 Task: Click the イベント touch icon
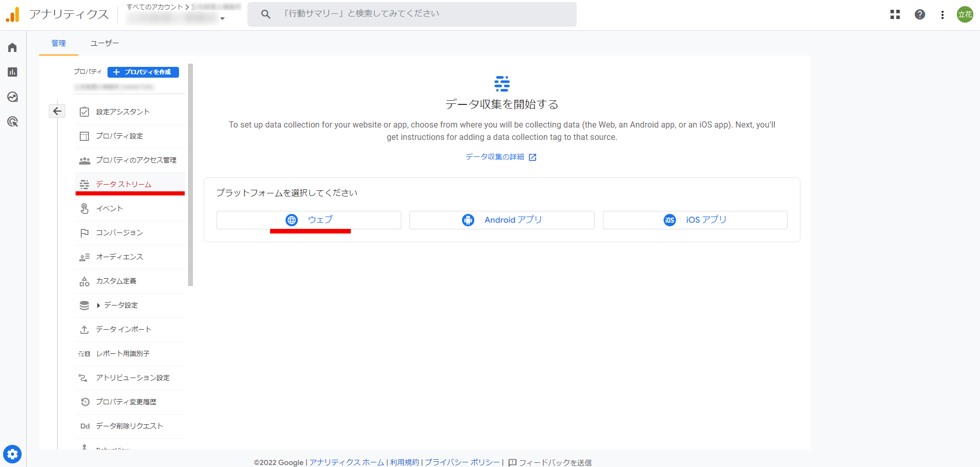[x=84, y=209]
